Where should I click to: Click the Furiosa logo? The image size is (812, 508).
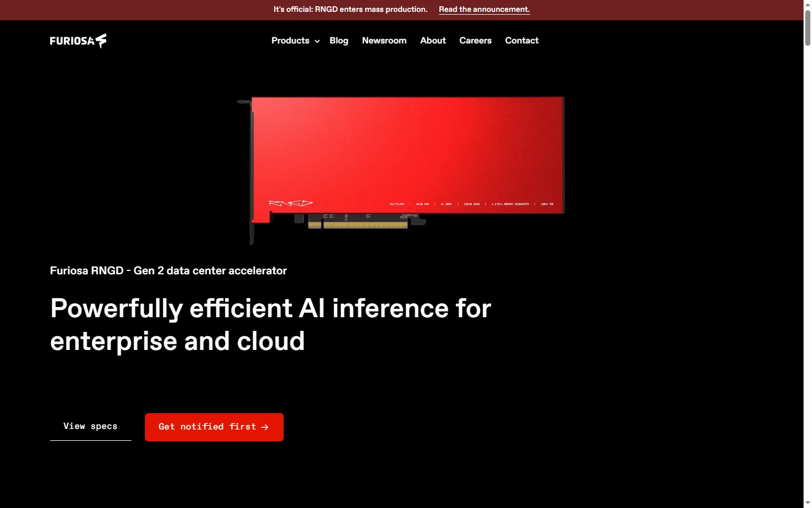(78, 41)
